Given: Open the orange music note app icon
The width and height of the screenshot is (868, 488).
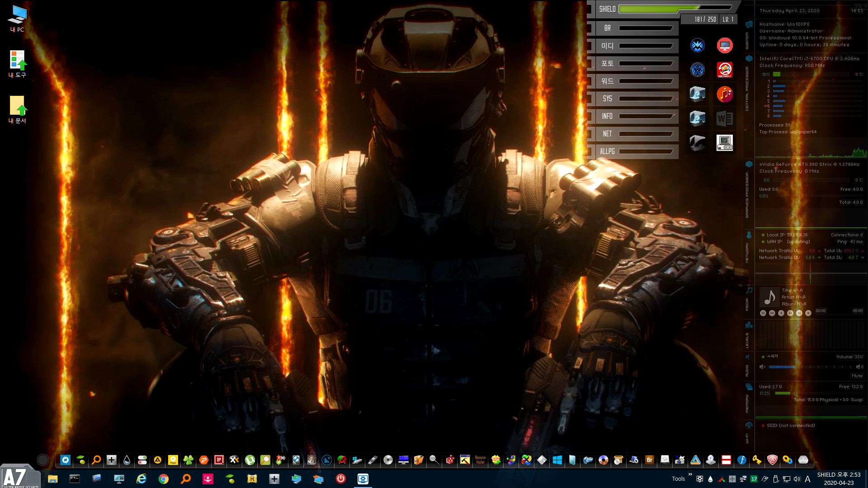Looking at the screenshot, I should [725, 94].
